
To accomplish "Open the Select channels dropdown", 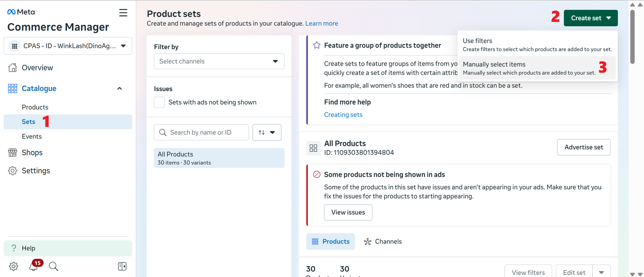I will click(219, 61).
